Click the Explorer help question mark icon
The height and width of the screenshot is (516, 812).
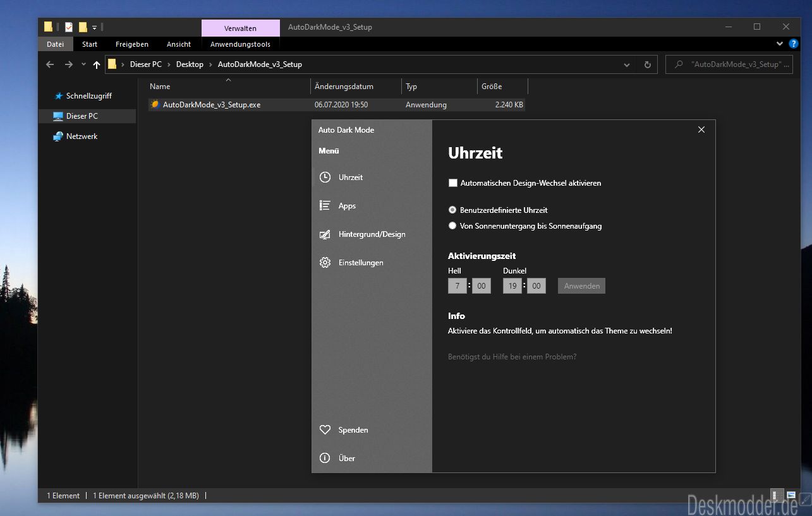point(794,44)
